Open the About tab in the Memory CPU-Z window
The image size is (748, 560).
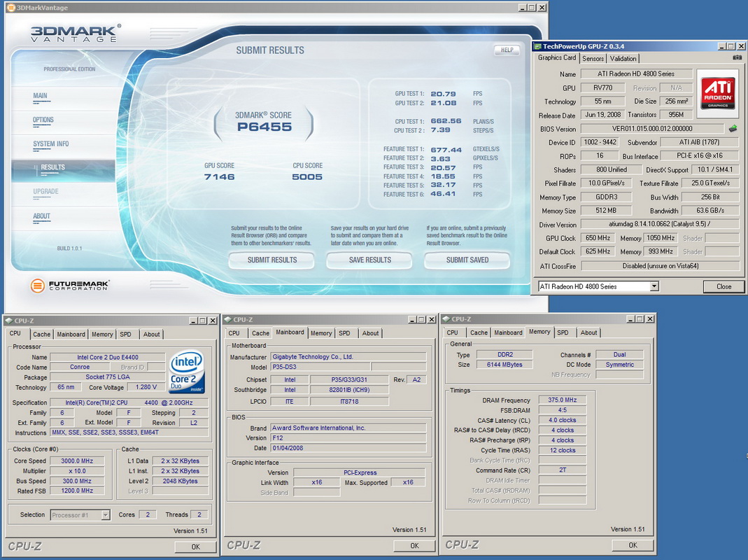(588, 332)
